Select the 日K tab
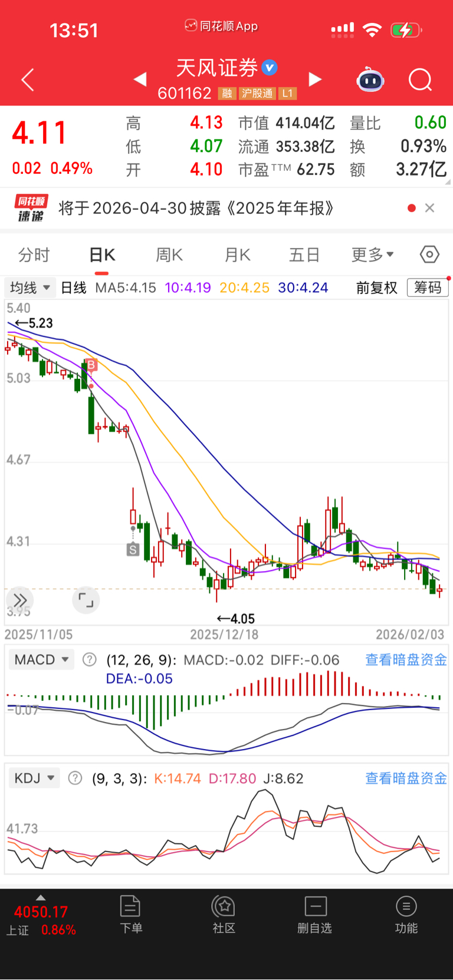This screenshot has height=980, width=453. [x=102, y=255]
